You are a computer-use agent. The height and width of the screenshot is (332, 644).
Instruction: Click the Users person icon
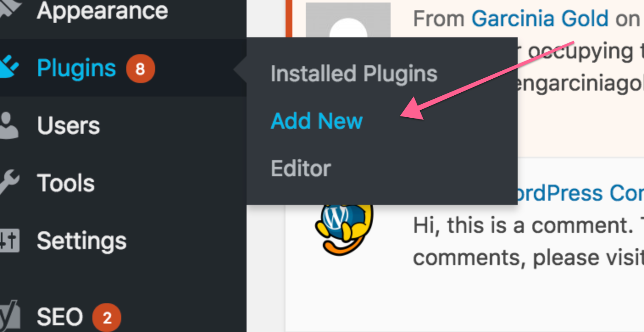click(x=9, y=126)
